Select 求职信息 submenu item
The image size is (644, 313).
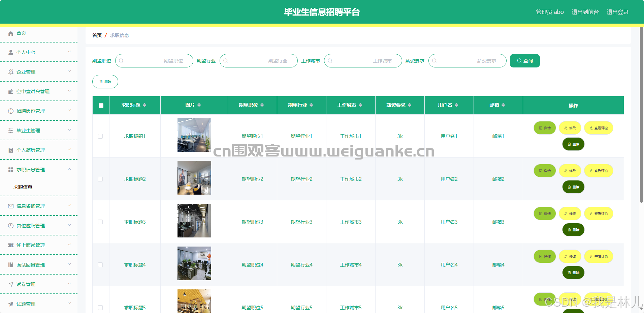23,187
